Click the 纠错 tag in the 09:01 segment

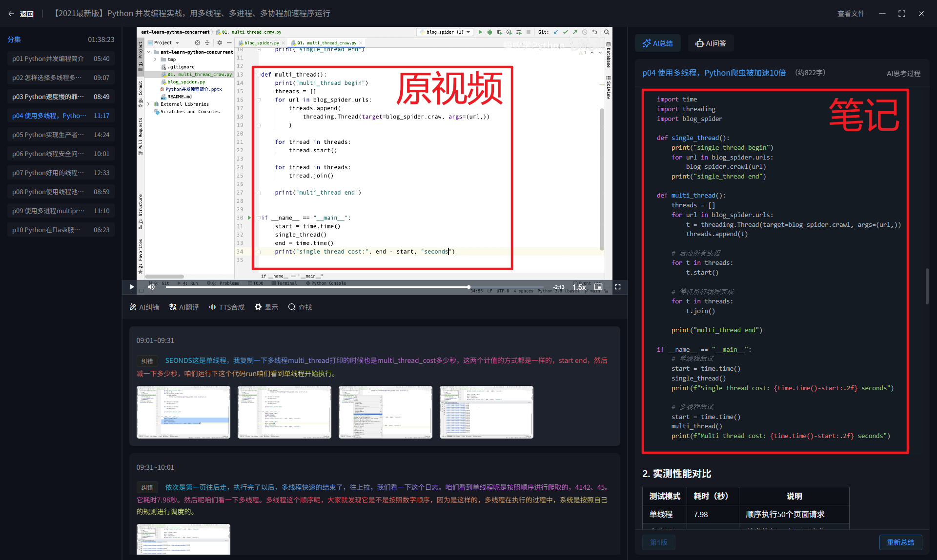click(147, 361)
